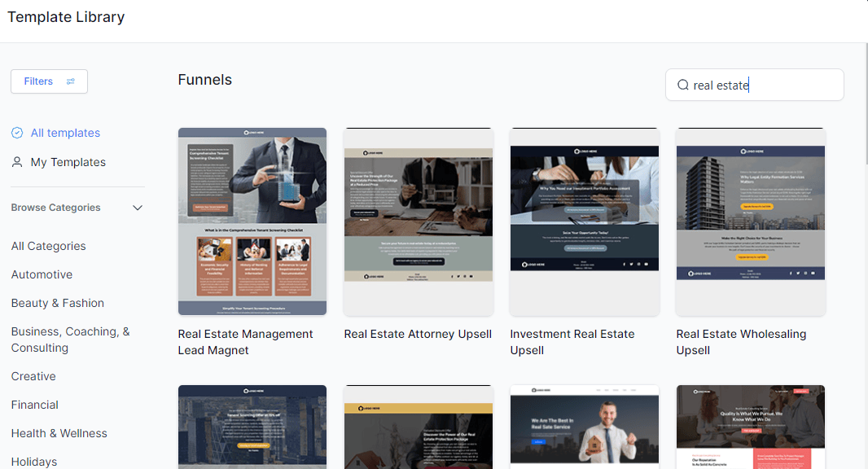Select the Financial category

tap(34, 405)
